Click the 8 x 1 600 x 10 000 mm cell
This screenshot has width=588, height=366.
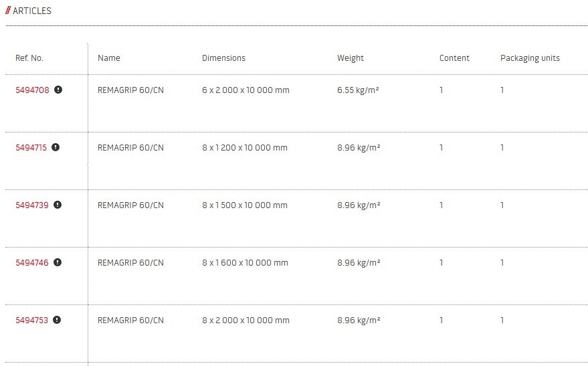pyautogui.click(x=245, y=263)
